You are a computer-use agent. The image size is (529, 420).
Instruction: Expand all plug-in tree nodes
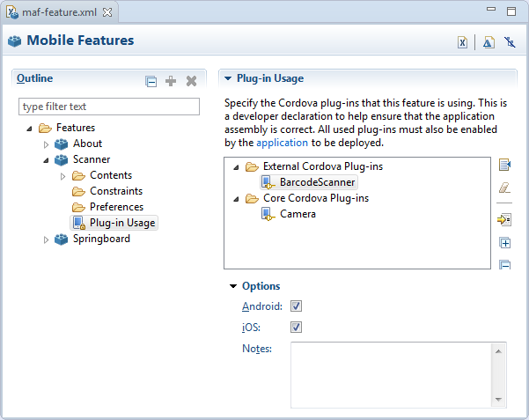click(x=505, y=243)
